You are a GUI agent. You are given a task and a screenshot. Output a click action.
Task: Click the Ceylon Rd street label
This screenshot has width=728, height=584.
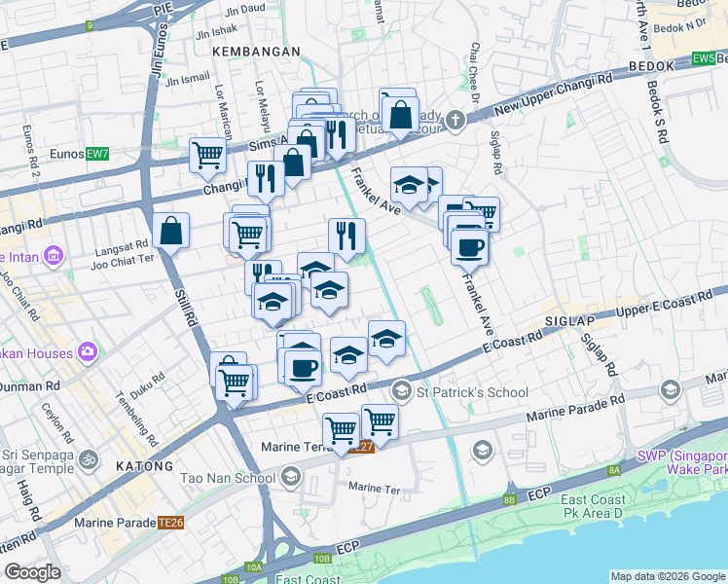[x=57, y=422]
